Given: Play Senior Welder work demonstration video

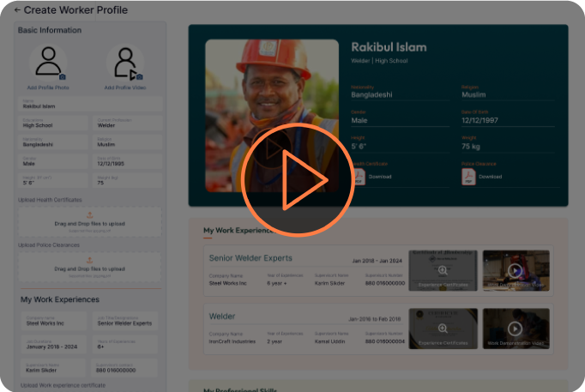Looking at the screenshot, I should point(515,270).
